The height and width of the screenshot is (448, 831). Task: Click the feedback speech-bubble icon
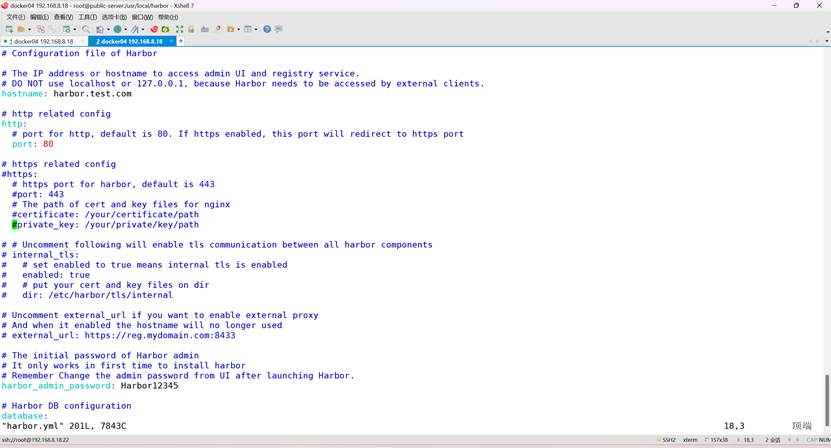(279, 29)
